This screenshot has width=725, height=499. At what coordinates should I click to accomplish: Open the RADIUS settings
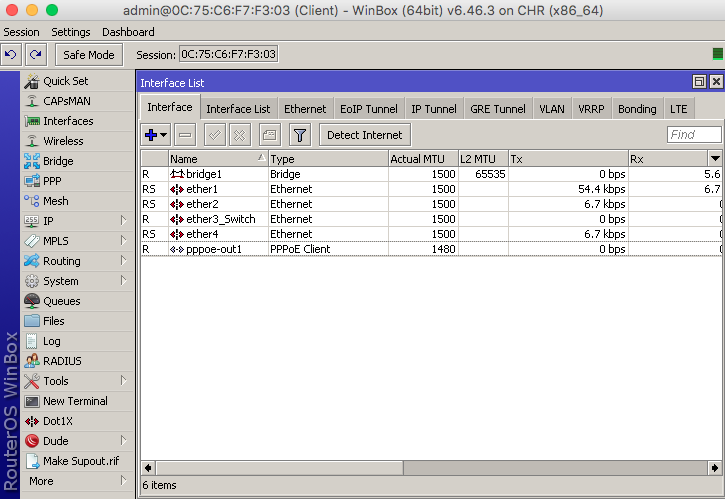(x=78, y=361)
